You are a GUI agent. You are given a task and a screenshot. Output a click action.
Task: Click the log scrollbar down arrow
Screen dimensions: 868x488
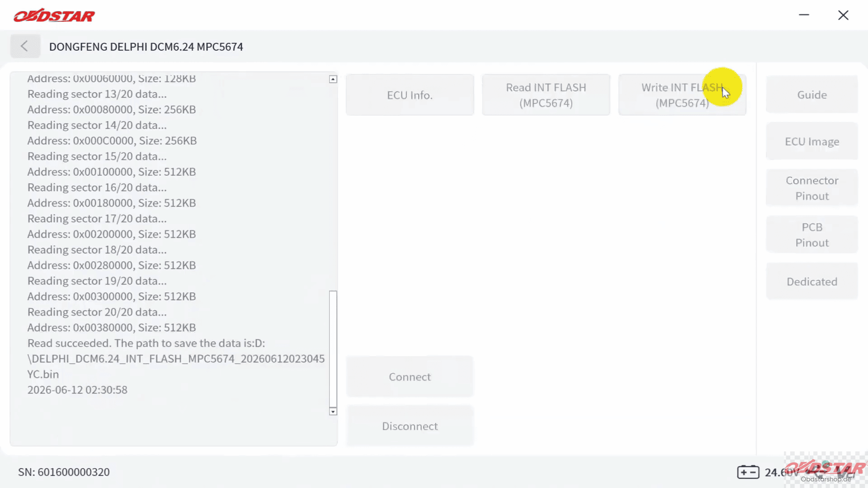pyautogui.click(x=333, y=411)
